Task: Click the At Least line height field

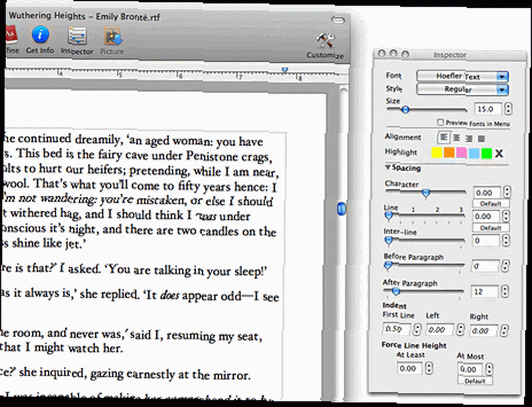Action: pos(410,368)
